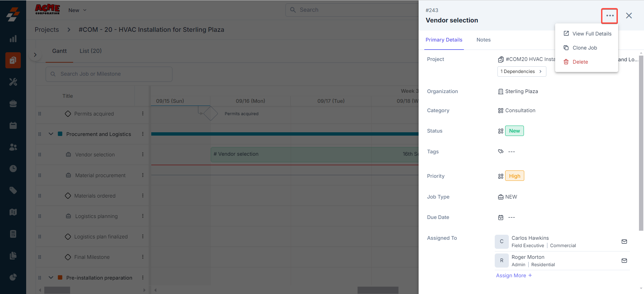The width and height of the screenshot is (644, 294).
Task: Collapse the Procurement and Logistics group
Action: click(x=51, y=134)
